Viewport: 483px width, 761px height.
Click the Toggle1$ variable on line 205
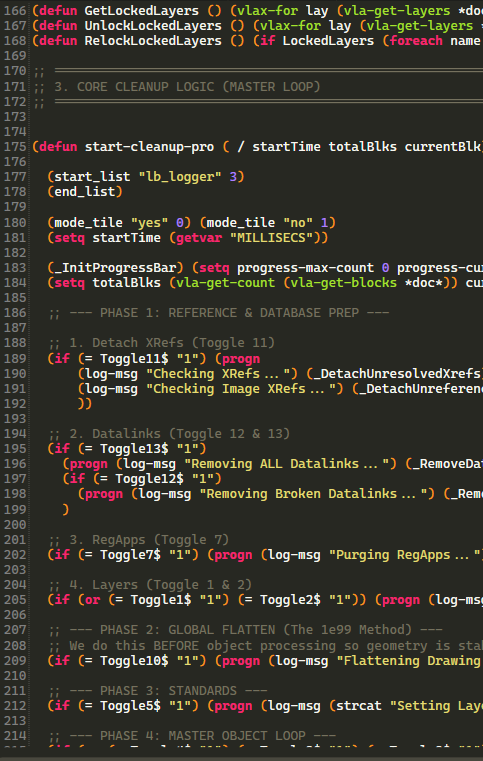pyautogui.click(x=161, y=600)
